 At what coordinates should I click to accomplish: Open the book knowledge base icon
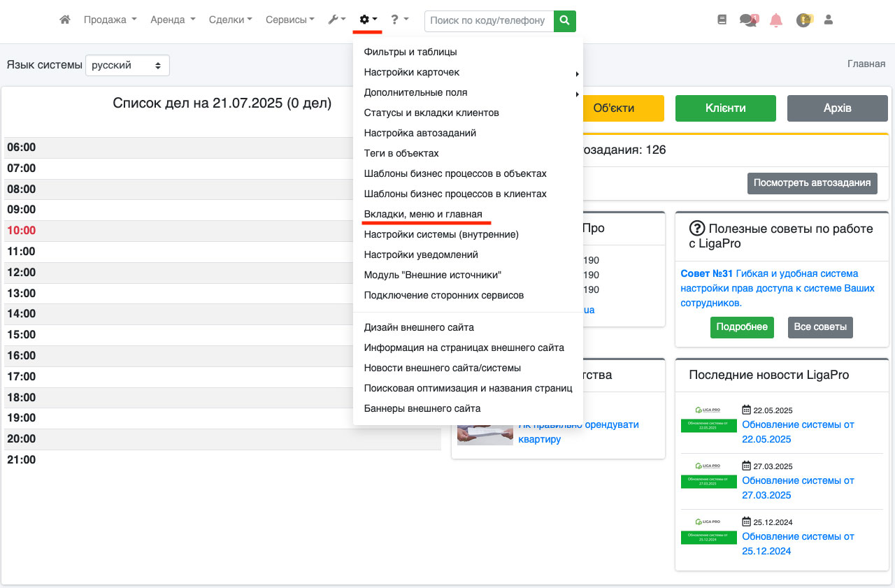[722, 20]
